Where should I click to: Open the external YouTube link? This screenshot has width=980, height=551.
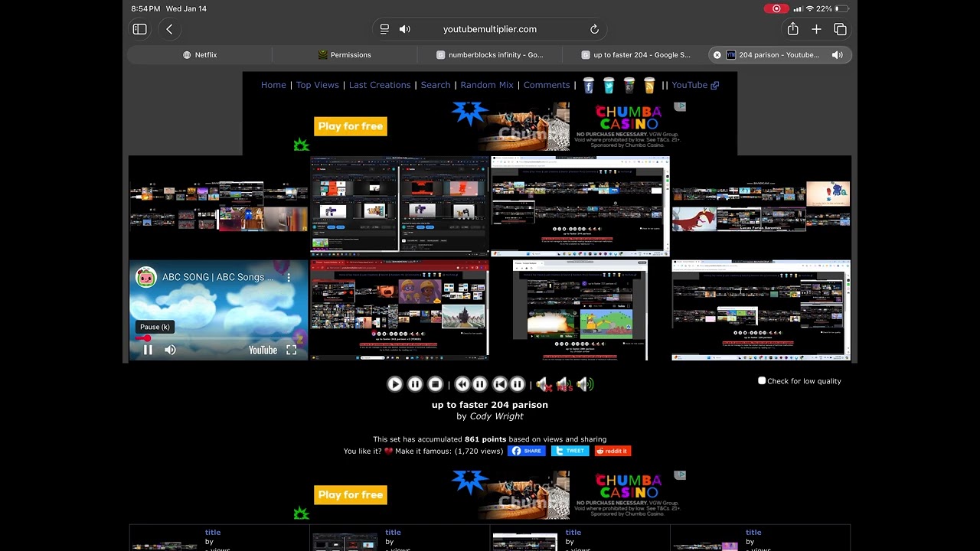695,85
